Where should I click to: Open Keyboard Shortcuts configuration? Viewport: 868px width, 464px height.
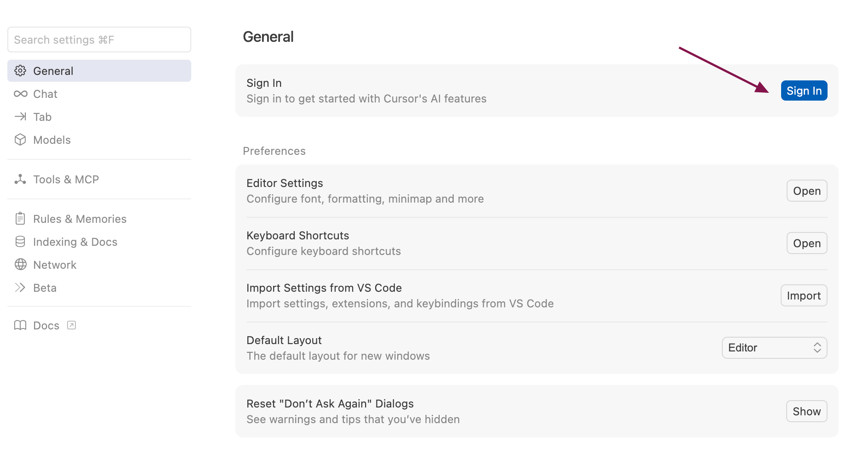tap(806, 243)
